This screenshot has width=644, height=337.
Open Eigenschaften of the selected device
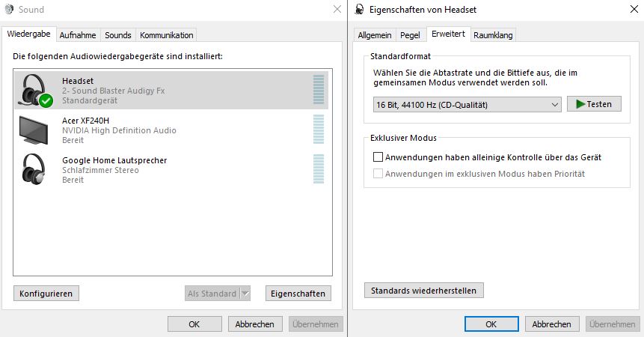click(x=298, y=294)
